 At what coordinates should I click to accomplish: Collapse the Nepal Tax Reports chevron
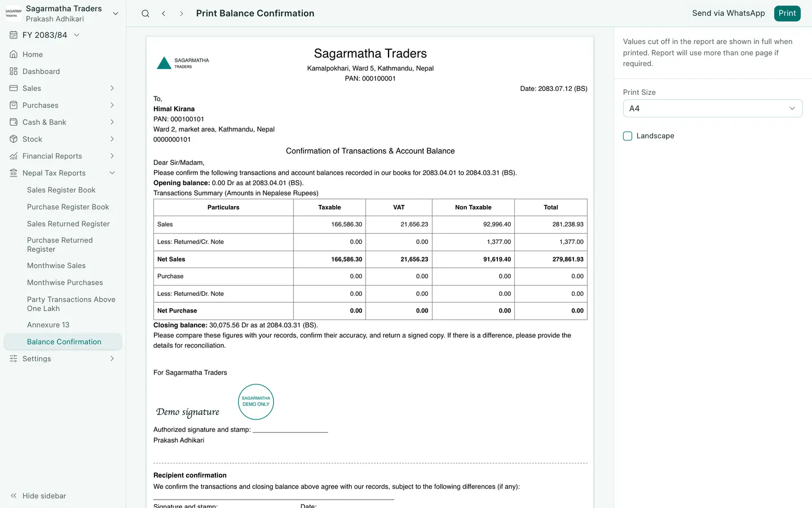click(x=112, y=173)
